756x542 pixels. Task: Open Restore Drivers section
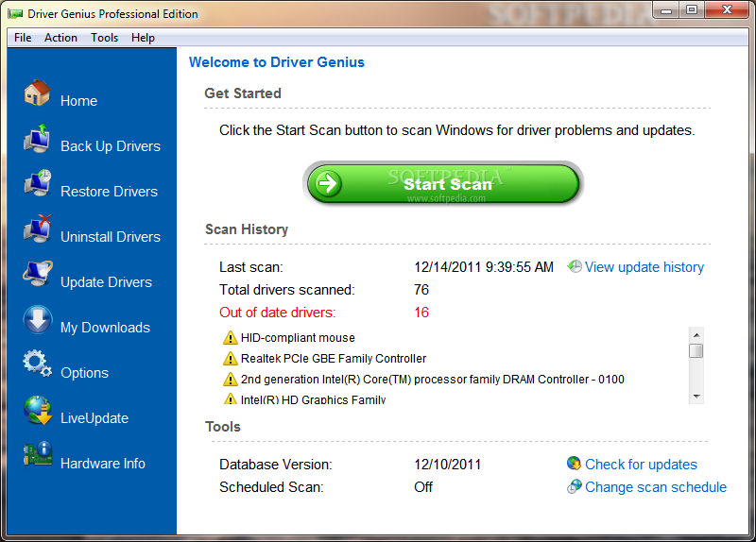109,192
